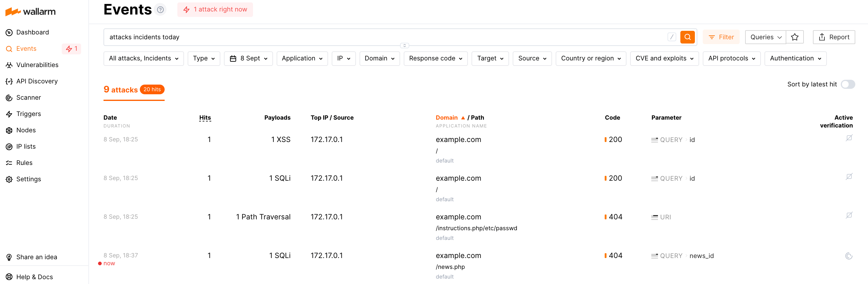Click the attacks incidents today search field
The width and height of the screenshot is (868, 284).
click(x=384, y=37)
